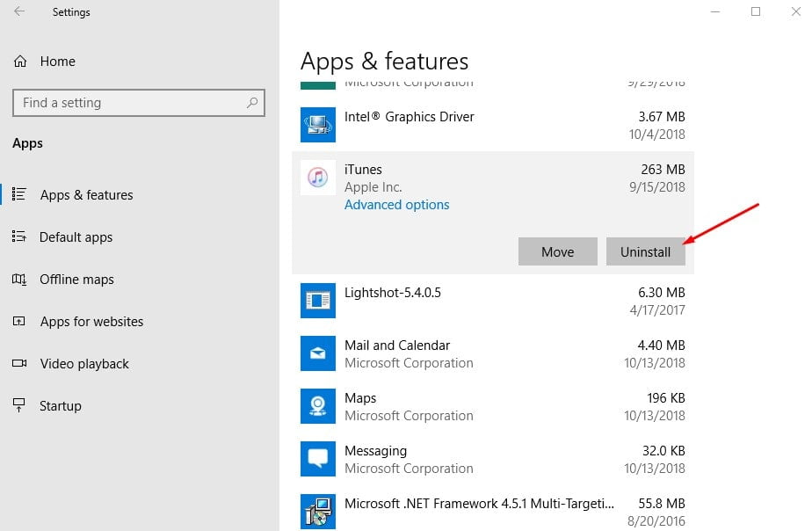Click the Startup icon in sidebar
This screenshot has height=531, width=812.
(x=18, y=405)
